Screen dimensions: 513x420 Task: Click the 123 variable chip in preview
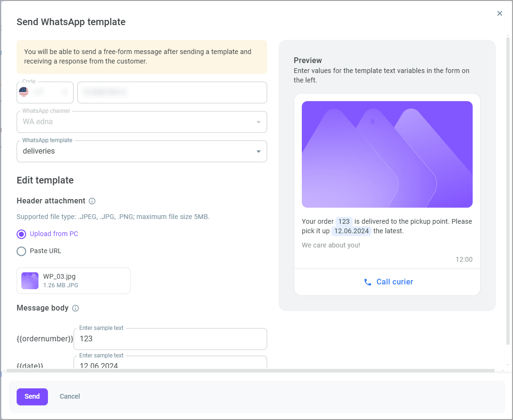[x=344, y=221]
